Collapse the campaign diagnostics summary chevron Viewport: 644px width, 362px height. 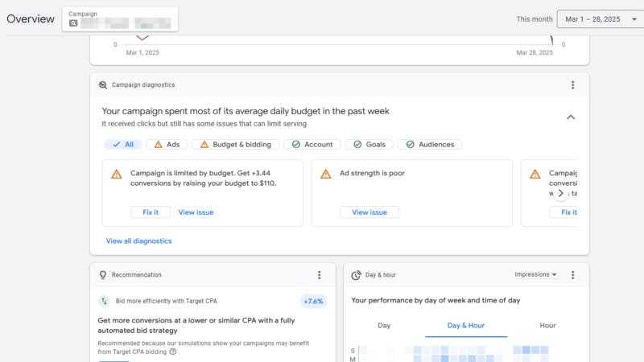coord(571,117)
